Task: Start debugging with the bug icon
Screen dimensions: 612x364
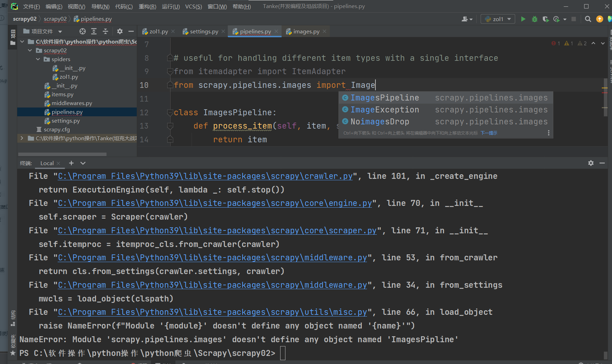Action: pyautogui.click(x=535, y=19)
